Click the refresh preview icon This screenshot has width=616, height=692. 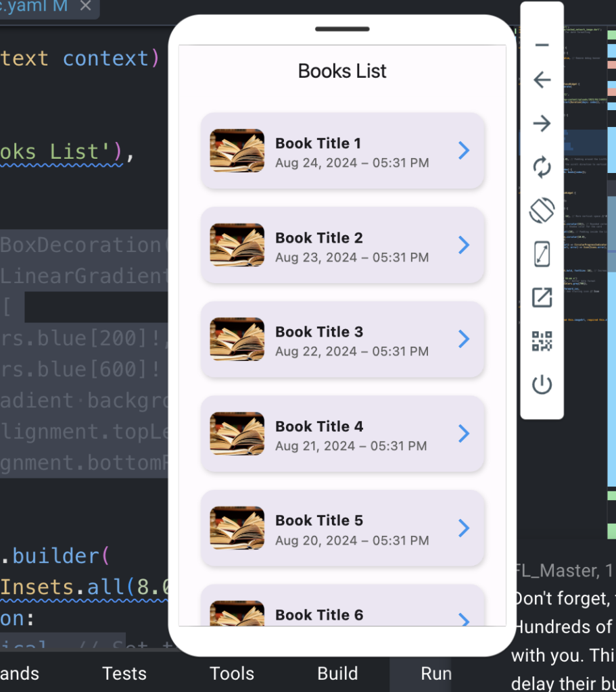pos(542,167)
